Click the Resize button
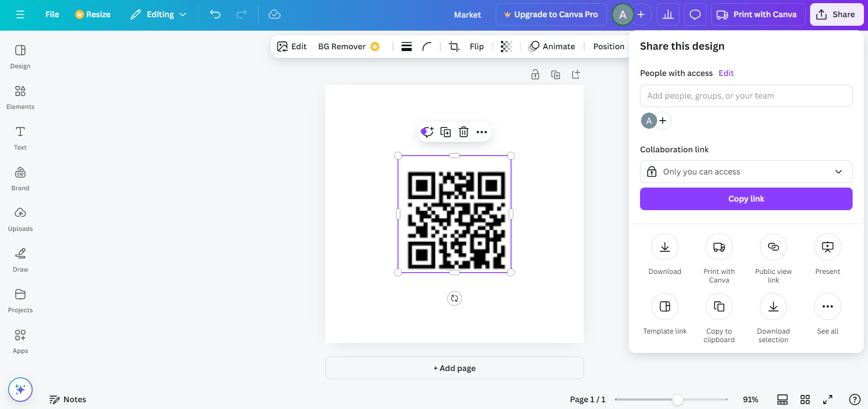Screen dimensions: 868x409 93,14
